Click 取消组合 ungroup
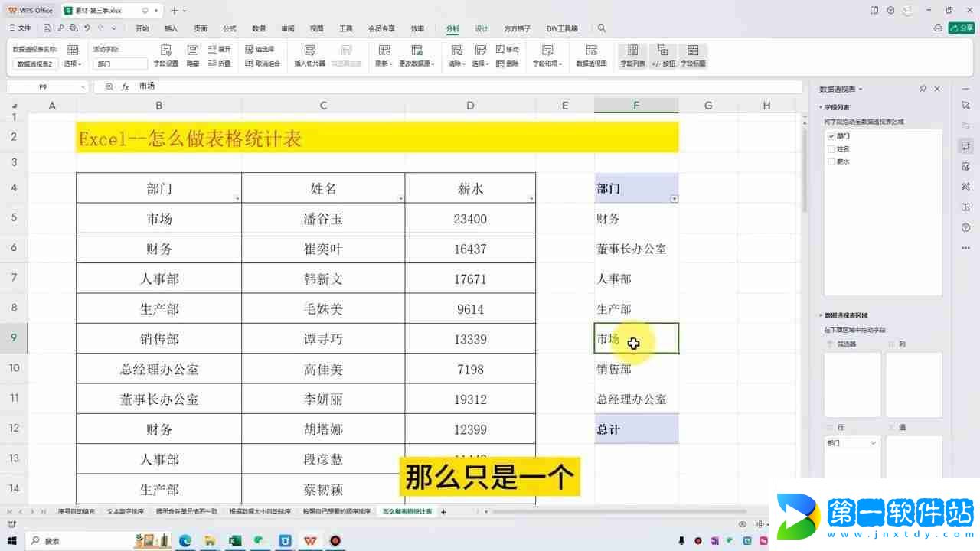Screen dimensions: 980x551 263,64
